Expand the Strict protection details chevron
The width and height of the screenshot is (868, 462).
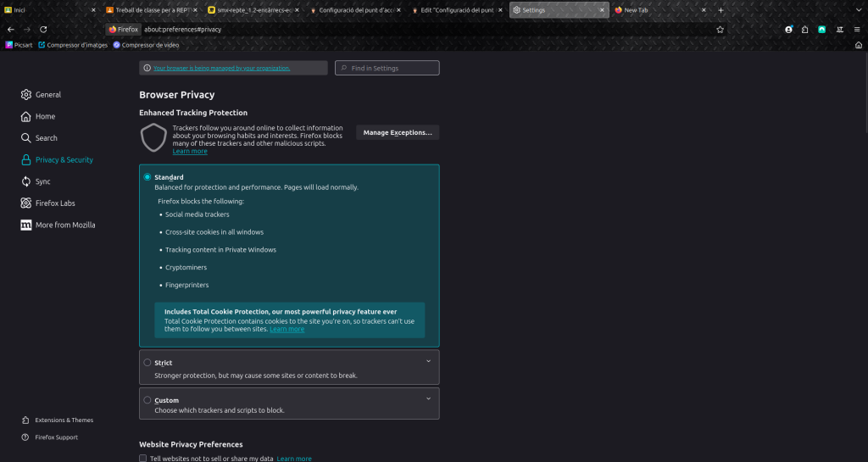(428, 361)
